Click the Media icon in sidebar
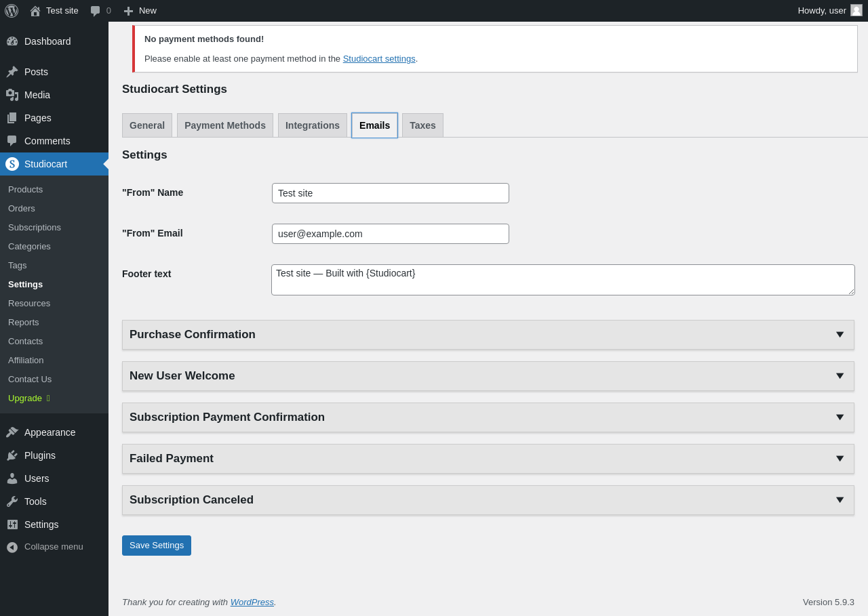This screenshot has height=616, width=868. 12,95
